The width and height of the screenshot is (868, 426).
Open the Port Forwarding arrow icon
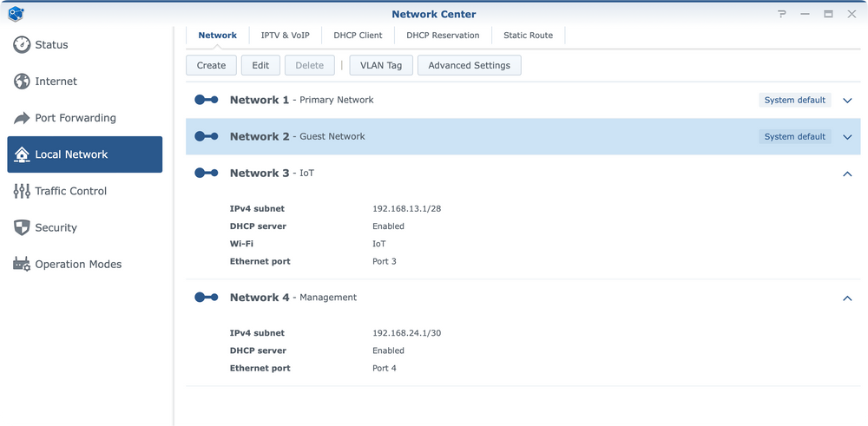22,118
